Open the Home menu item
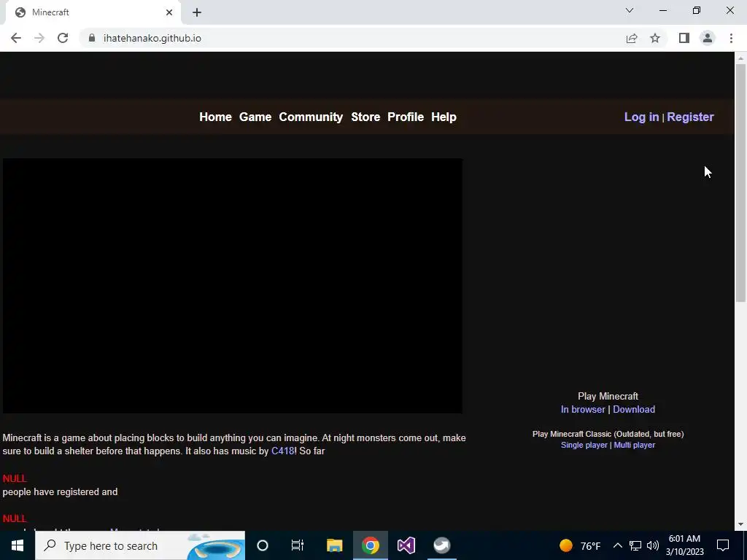This screenshot has height=560, width=747. click(x=215, y=117)
